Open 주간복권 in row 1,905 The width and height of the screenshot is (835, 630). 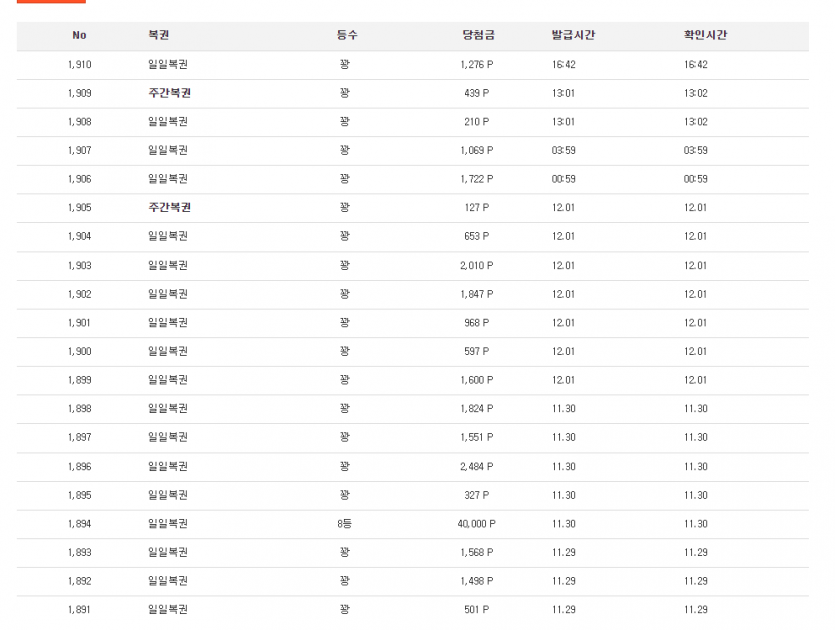169,208
